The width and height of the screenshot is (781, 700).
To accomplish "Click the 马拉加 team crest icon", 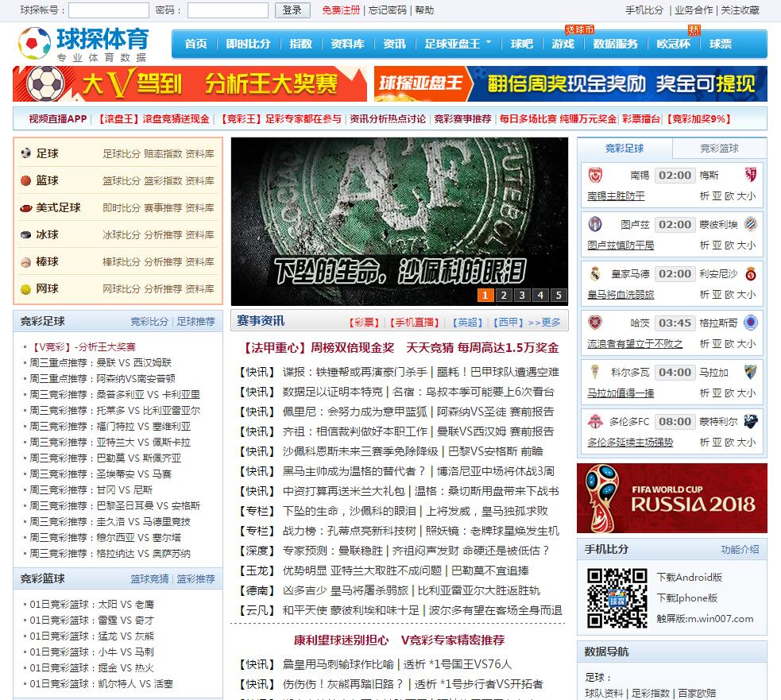I will tap(751, 372).
